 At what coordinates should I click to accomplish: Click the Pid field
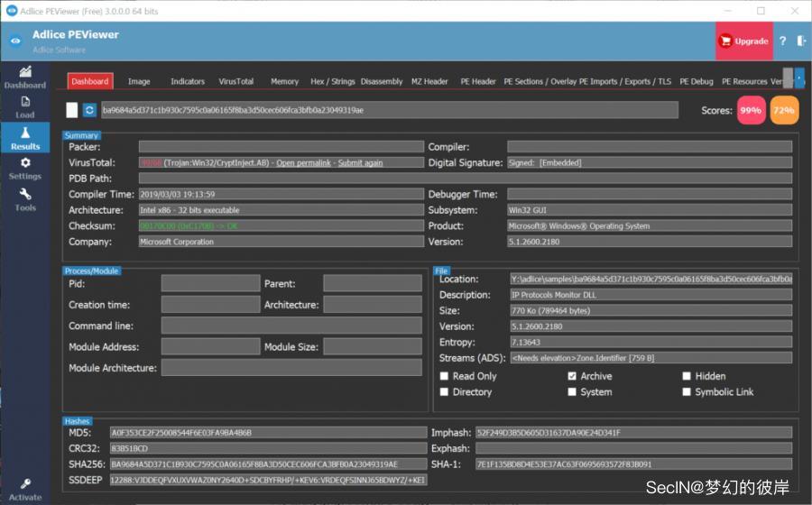pos(210,283)
